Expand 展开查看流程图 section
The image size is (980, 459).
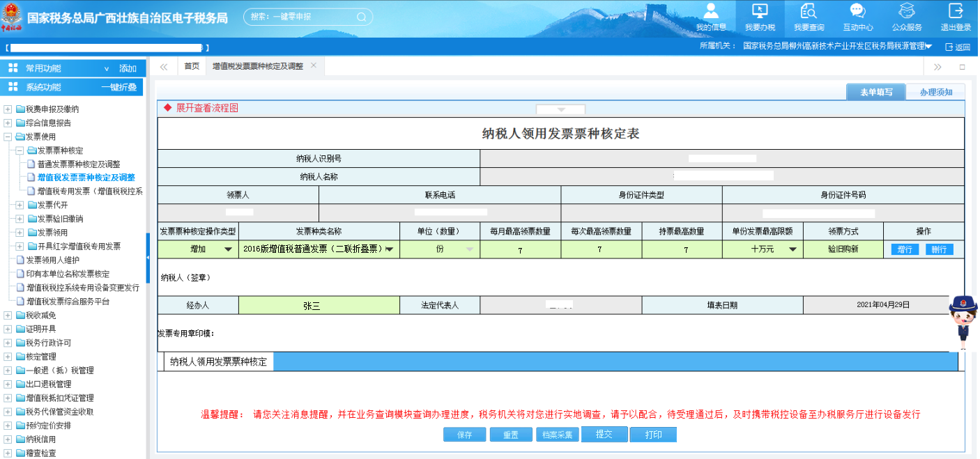point(207,109)
